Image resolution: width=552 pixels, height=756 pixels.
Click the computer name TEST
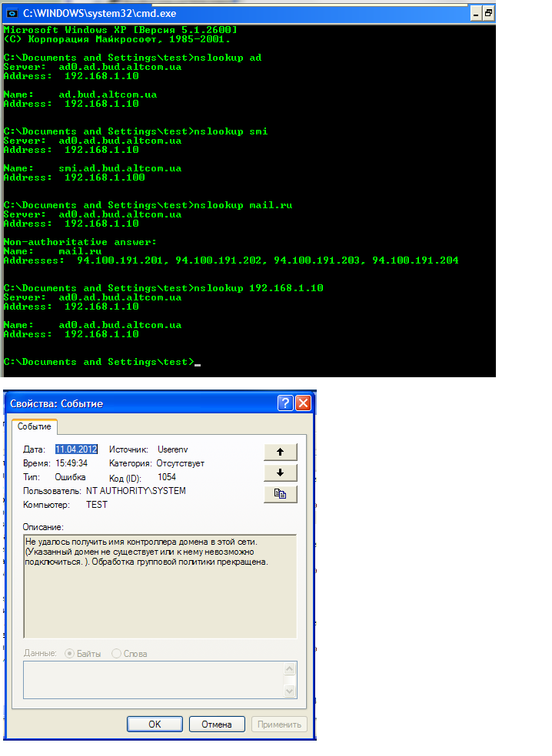[x=97, y=505]
